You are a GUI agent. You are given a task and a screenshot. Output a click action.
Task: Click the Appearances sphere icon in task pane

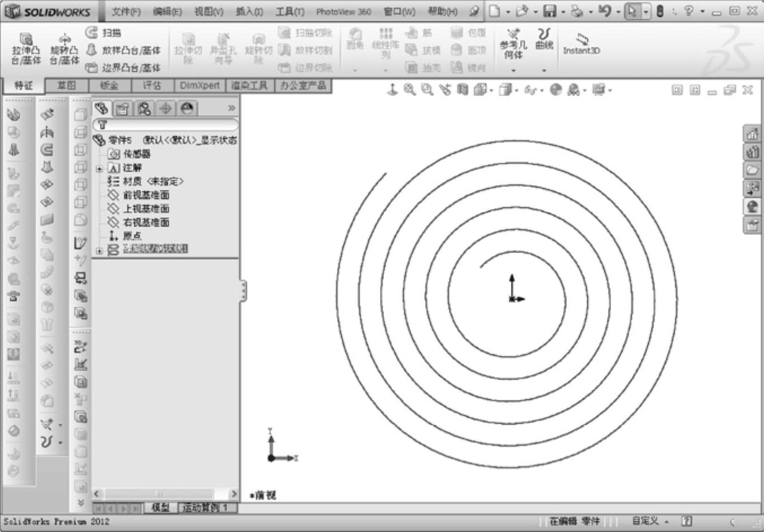(x=752, y=207)
